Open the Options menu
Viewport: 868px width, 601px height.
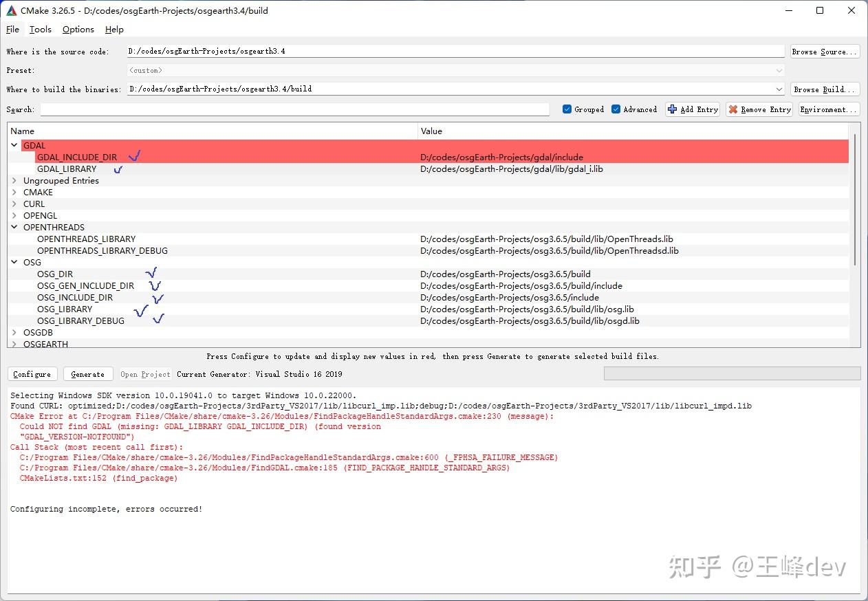[78, 29]
